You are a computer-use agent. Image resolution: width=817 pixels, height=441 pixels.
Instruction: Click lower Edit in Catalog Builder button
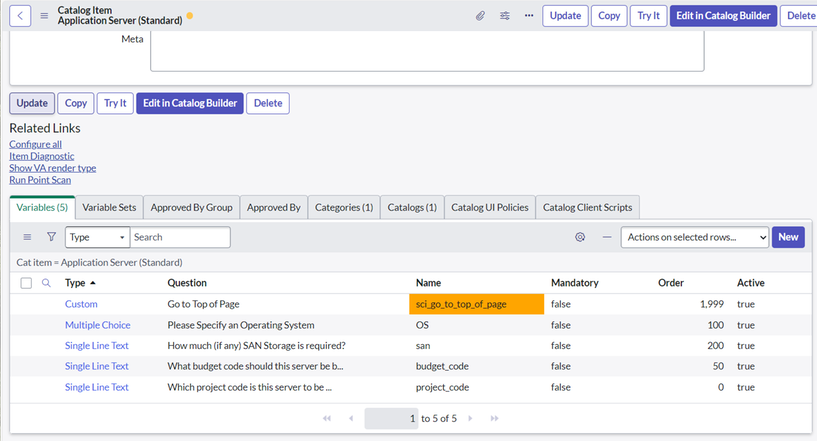pyautogui.click(x=190, y=103)
